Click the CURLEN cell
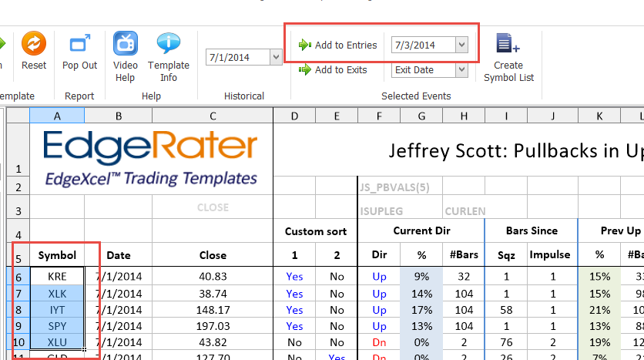The height and width of the screenshot is (360, 644). 465,211
